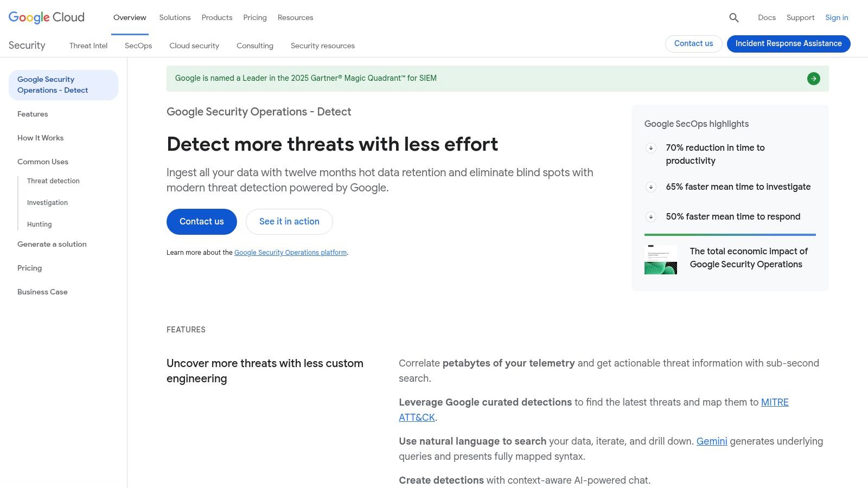Click Sign in
Image resolution: width=868 pixels, height=488 pixels.
point(837,17)
